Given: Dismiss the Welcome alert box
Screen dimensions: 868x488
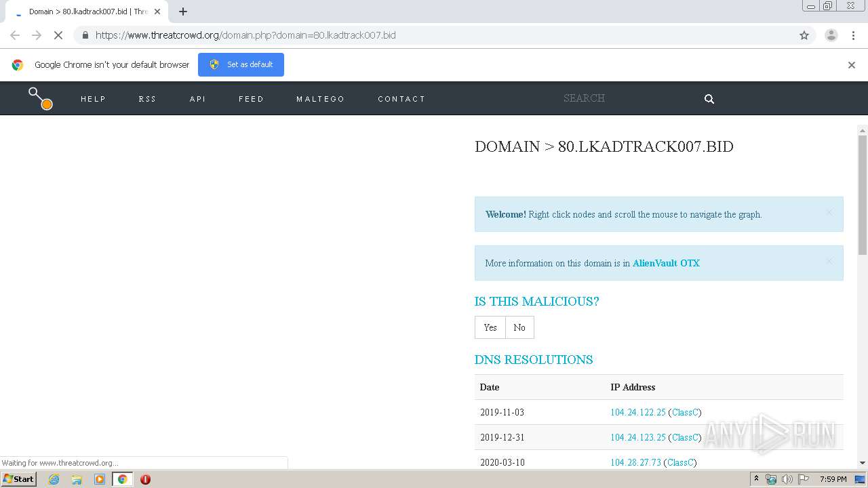Looking at the screenshot, I should 829,212.
